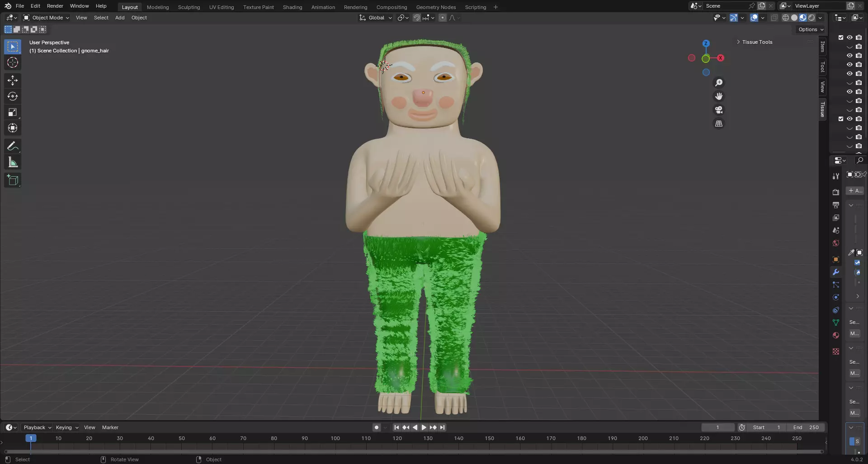Open the Global transform orientation dropdown
This screenshot has width=868, height=464.
(376, 18)
